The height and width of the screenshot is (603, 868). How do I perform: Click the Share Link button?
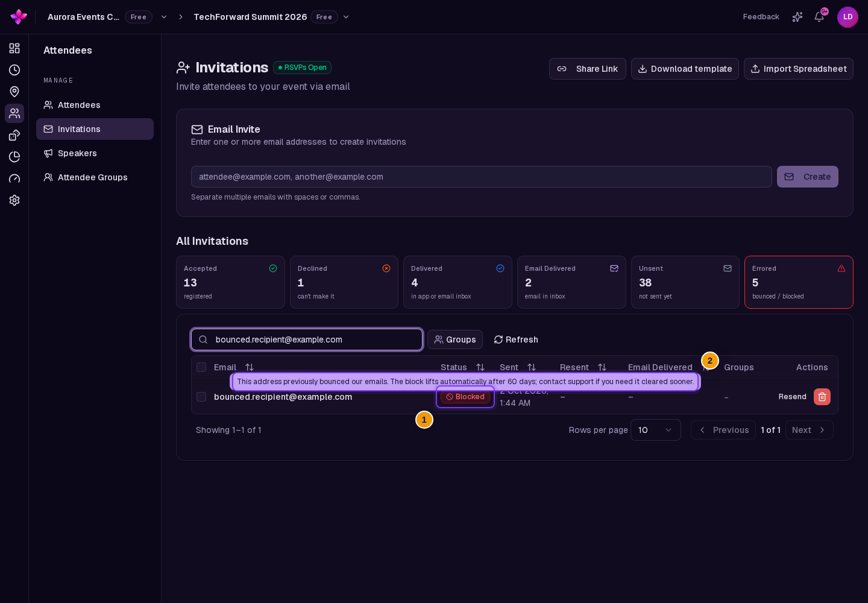point(588,69)
